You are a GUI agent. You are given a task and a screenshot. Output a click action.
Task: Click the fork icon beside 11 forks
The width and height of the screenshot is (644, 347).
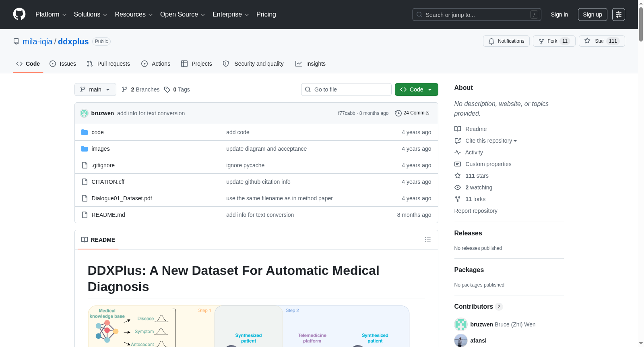(458, 199)
